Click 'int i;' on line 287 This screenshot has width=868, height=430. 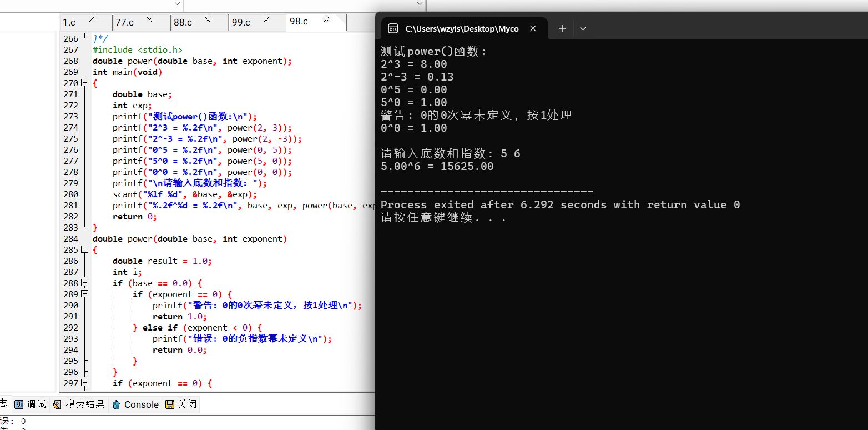pos(127,272)
